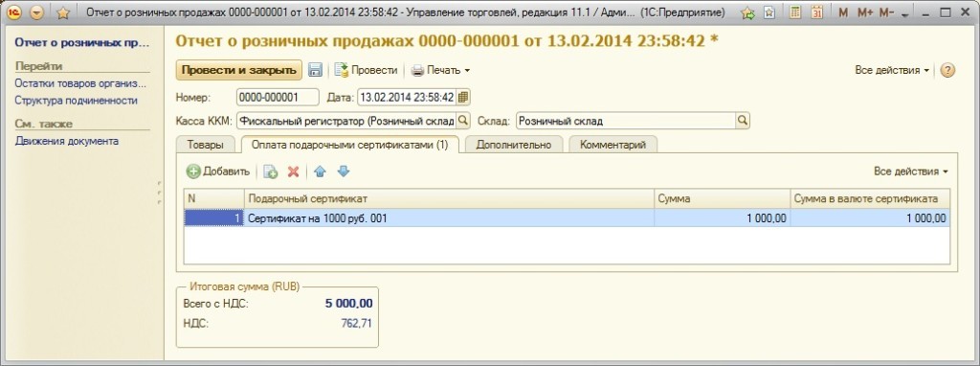980x366 pixels.
Task: Click the magnifier next to Склад field
Action: [x=742, y=120]
